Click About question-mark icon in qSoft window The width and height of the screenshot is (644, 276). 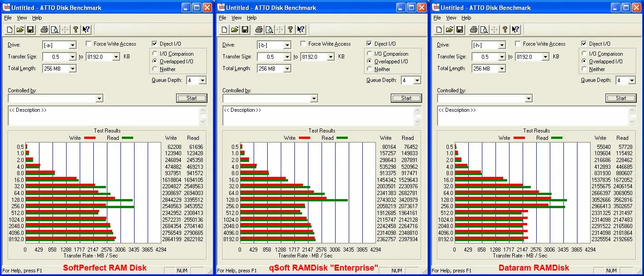tap(290, 29)
